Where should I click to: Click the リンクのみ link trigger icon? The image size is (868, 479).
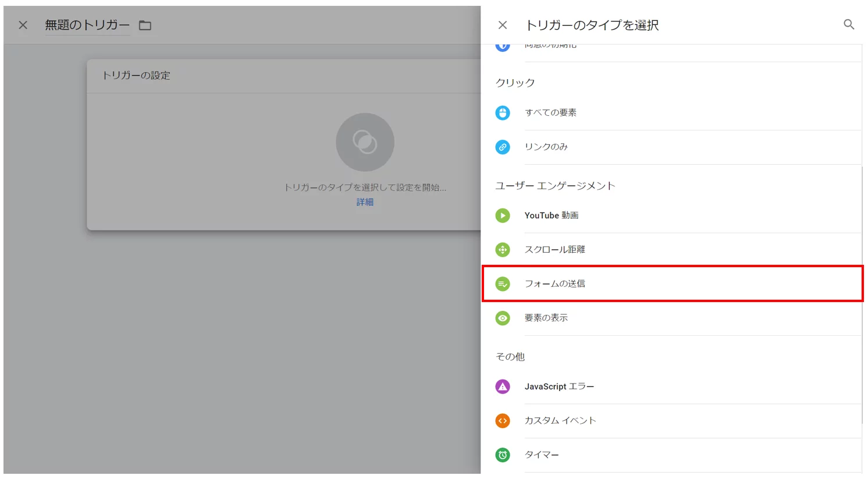tap(502, 147)
